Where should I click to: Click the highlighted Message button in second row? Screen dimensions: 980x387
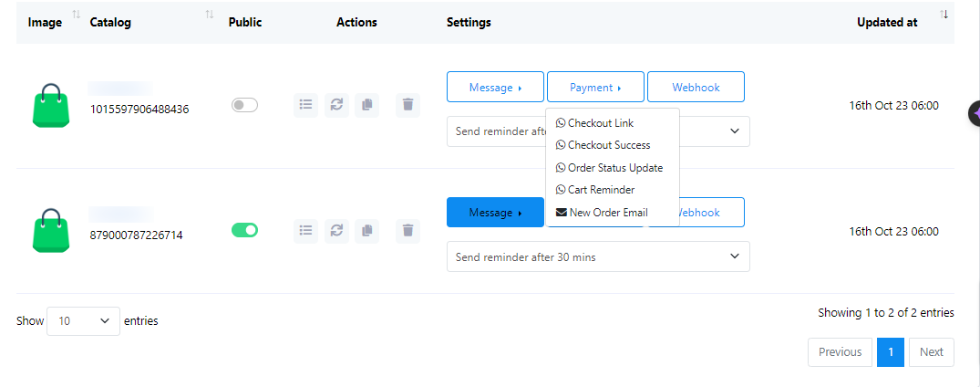[495, 213]
